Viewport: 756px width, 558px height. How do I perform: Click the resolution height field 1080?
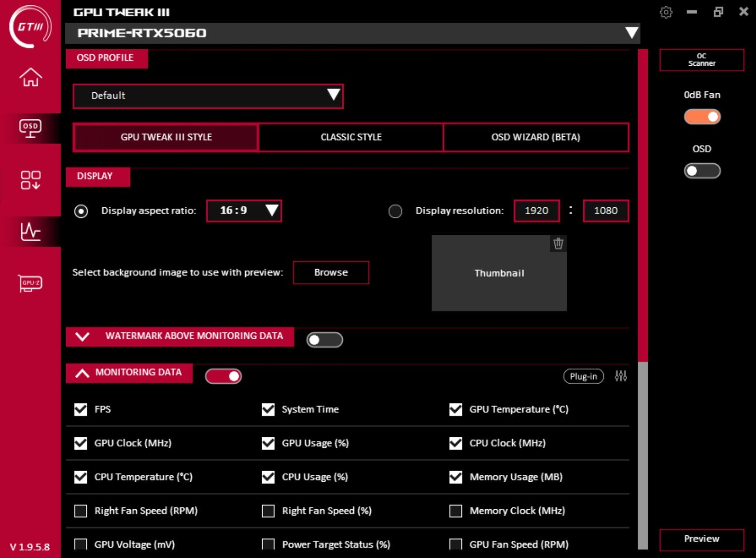click(x=606, y=211)
